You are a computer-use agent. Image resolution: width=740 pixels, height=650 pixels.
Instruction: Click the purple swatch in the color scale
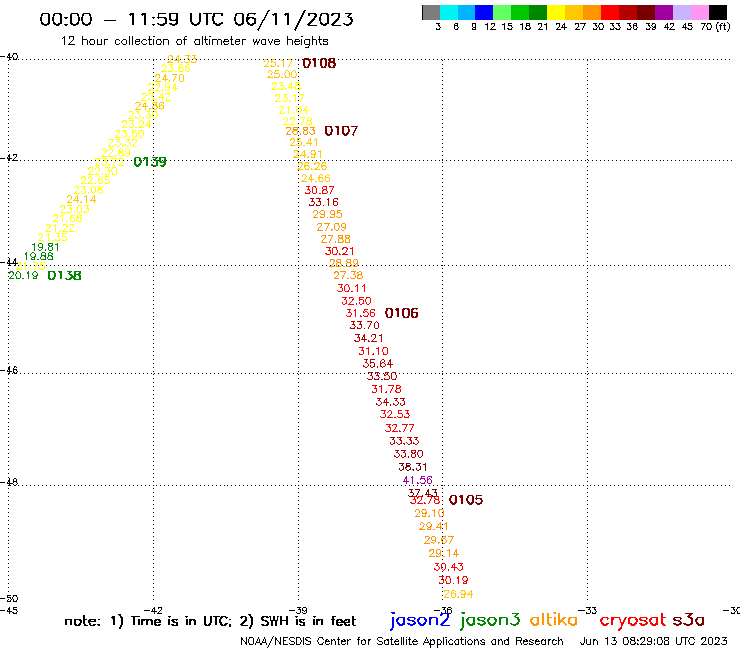(664, 12)
